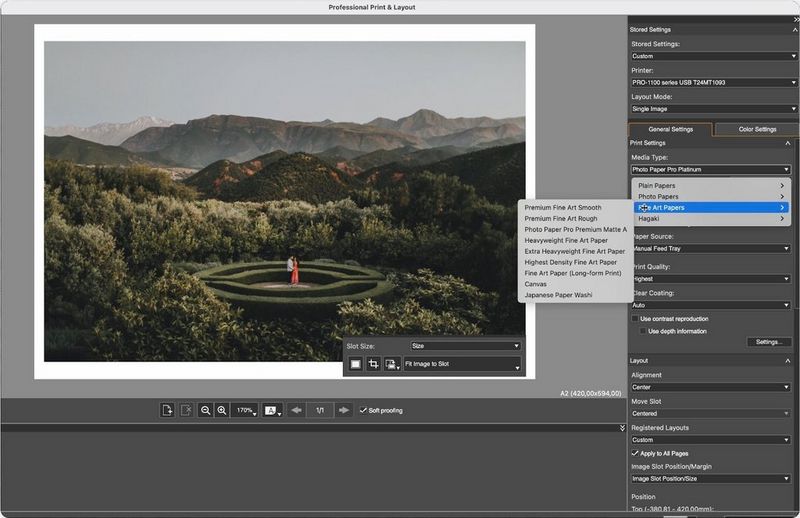The width and height of the screenshot is (800, 518).
Task: Choose Premium Fine Art Smooth paper
Action: (x=562, y=207)
